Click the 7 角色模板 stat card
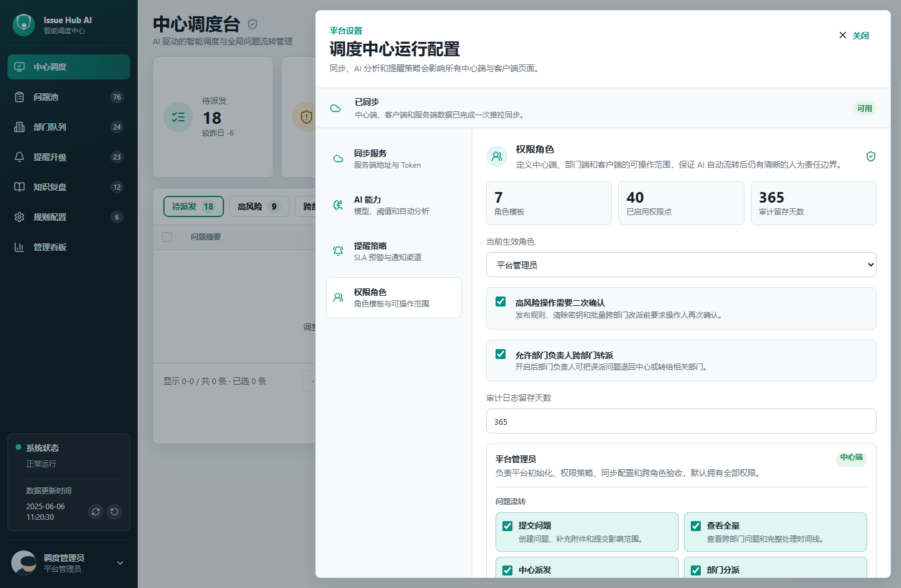This screenshot has width=901, height=588. coord(549,203)
